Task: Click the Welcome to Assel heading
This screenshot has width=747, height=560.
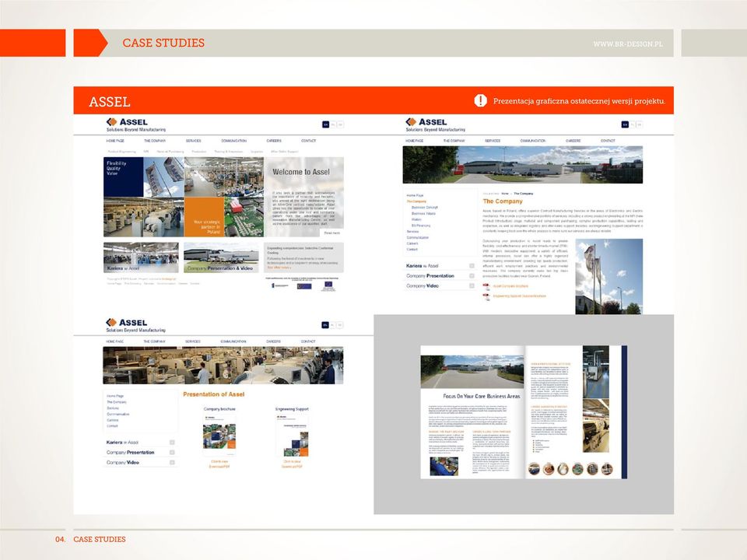Action: tap(301, 172)
